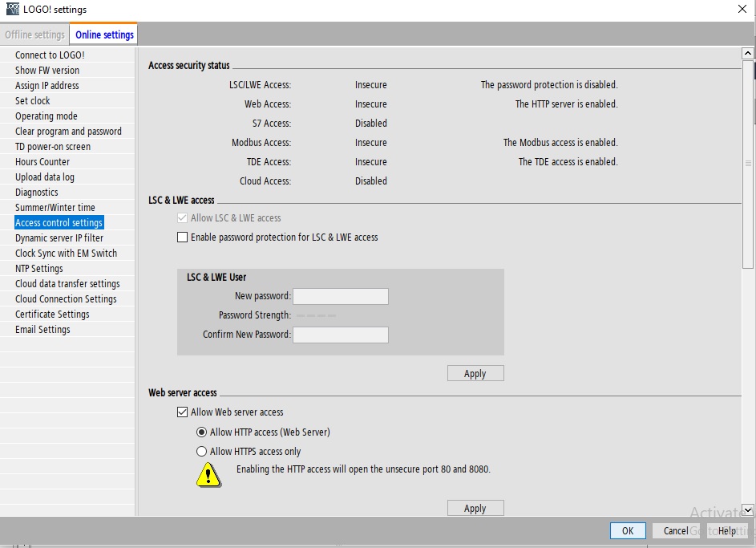Select Show FW version entry
Image resolution: width=756 pixels, height=548 pixels.
click(x=47, y=71)
